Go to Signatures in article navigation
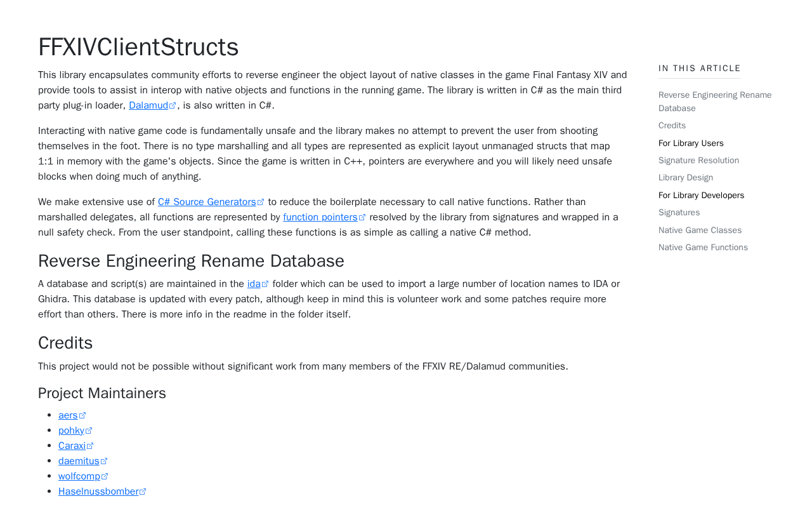The image size is (812, 508). point(679,213)
